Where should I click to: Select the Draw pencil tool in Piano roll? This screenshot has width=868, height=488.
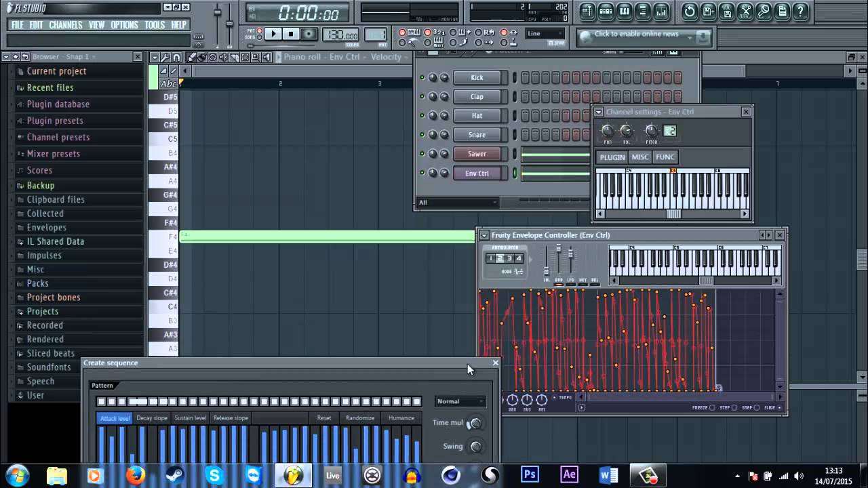192,57
